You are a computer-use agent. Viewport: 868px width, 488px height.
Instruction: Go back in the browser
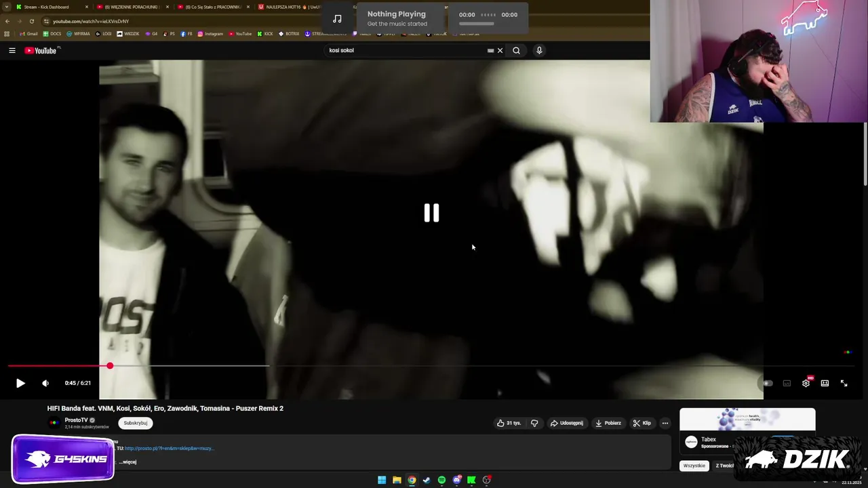click(7, 21)
